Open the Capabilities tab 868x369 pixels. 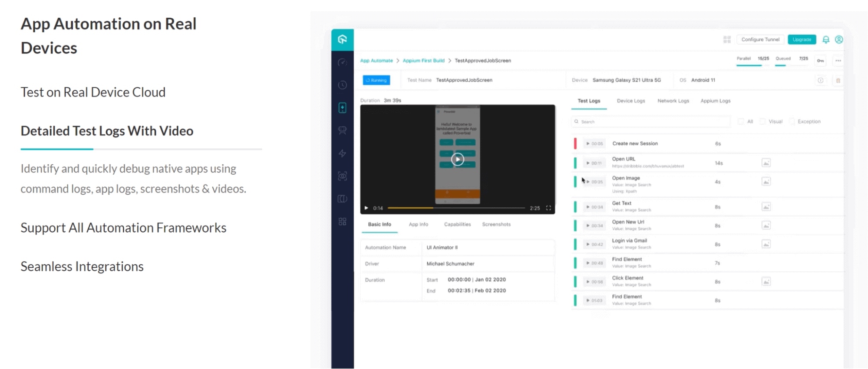(x=457, y=224)
